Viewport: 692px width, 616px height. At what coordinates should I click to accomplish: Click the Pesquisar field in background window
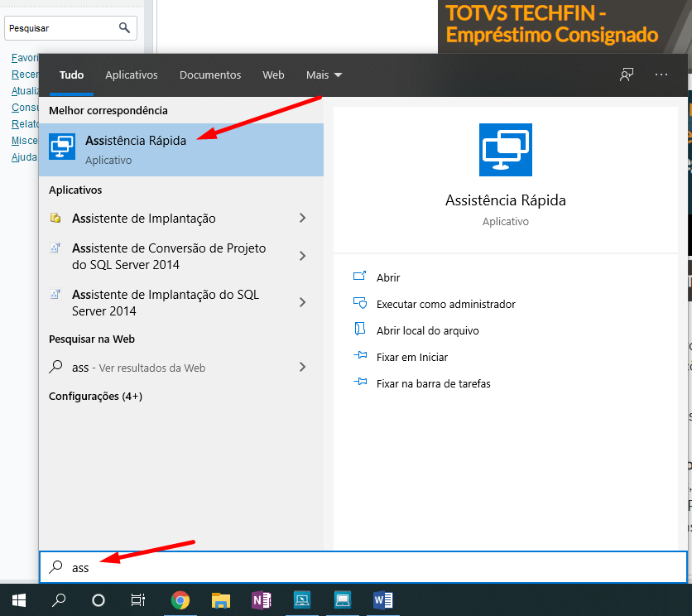pyautogui.click(x=70, y=28)
